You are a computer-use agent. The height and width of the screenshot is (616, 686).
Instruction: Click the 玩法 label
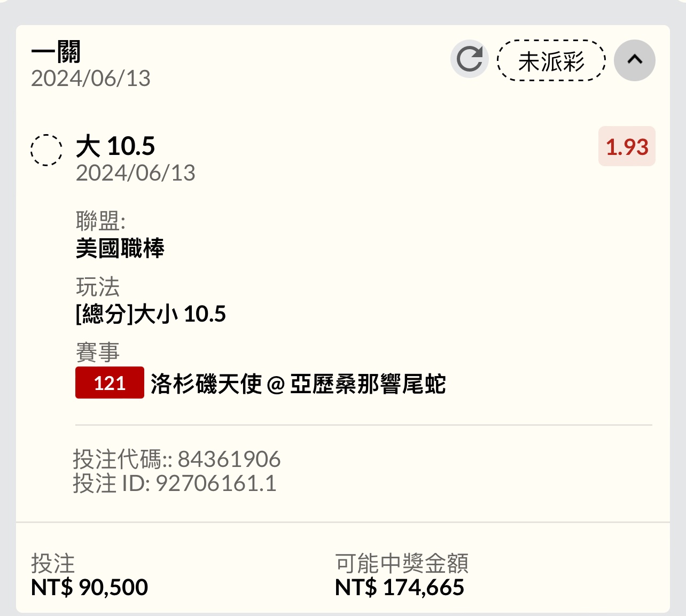(x=98, y=287)
